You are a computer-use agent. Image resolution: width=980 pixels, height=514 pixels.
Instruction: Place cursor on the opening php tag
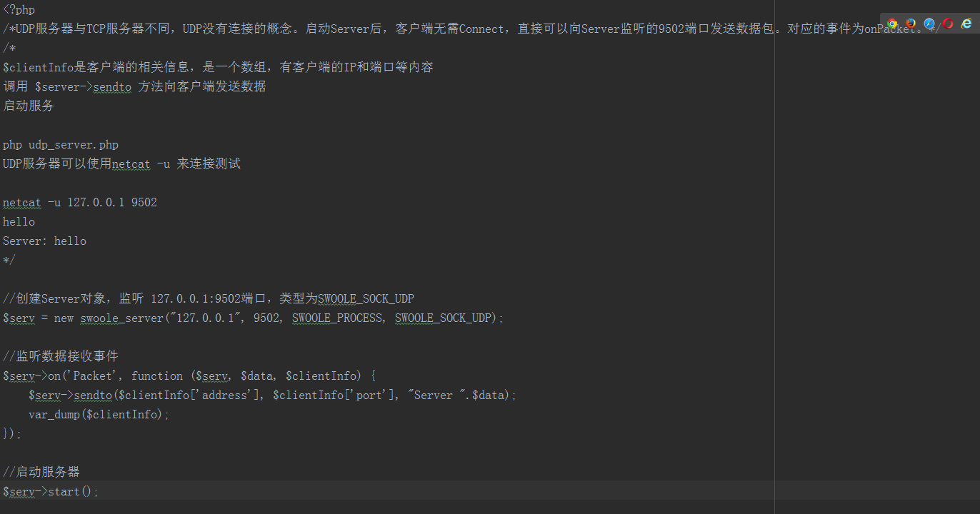click(x=19, y=10)
